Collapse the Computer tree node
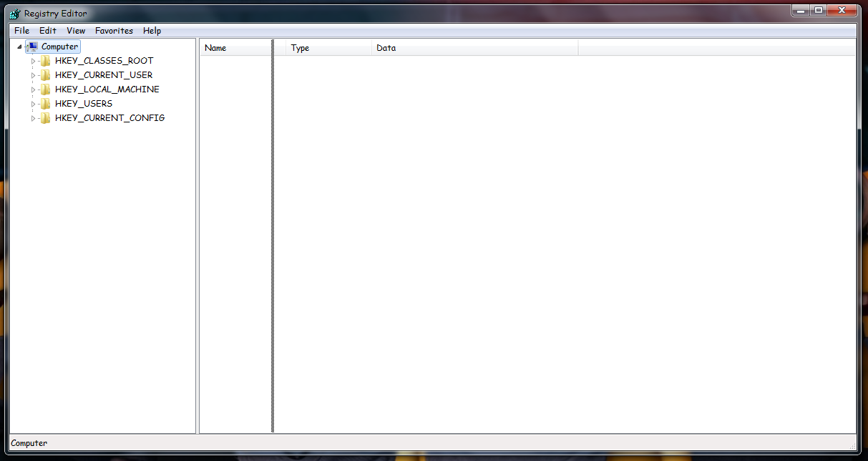868x461 pixels. coord(19,47)
